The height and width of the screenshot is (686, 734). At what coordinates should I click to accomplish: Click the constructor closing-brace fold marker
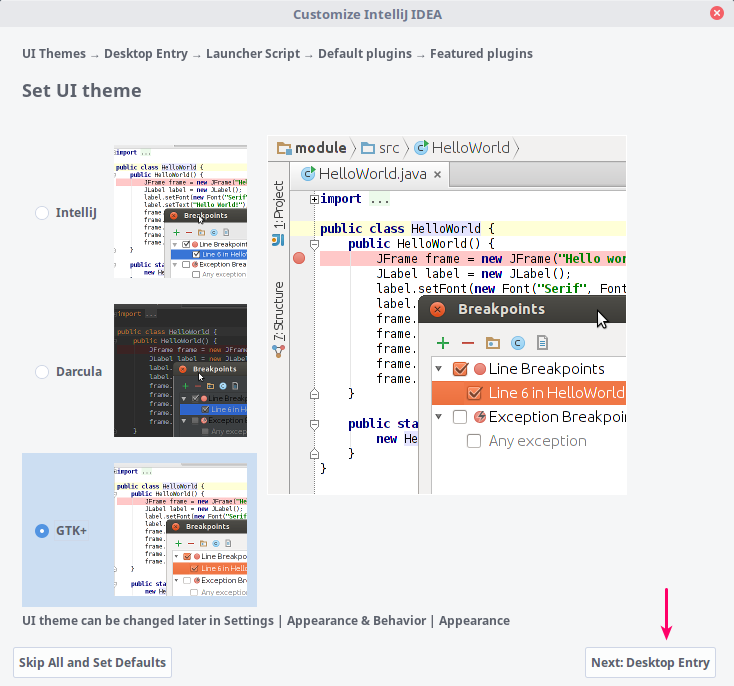click(x=314, y=394)
